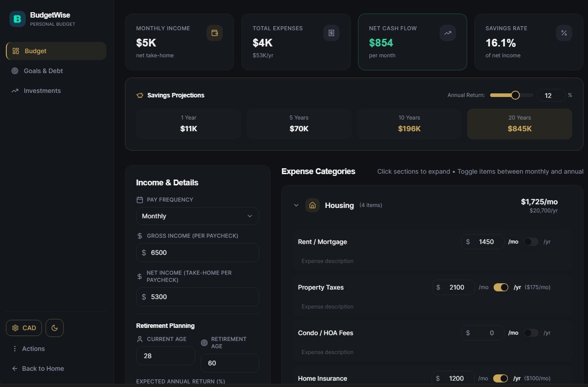Switch to the Goals & Debt section
Image resolution: width=588 pixels, height=387 pixels.
pos(44,71)
